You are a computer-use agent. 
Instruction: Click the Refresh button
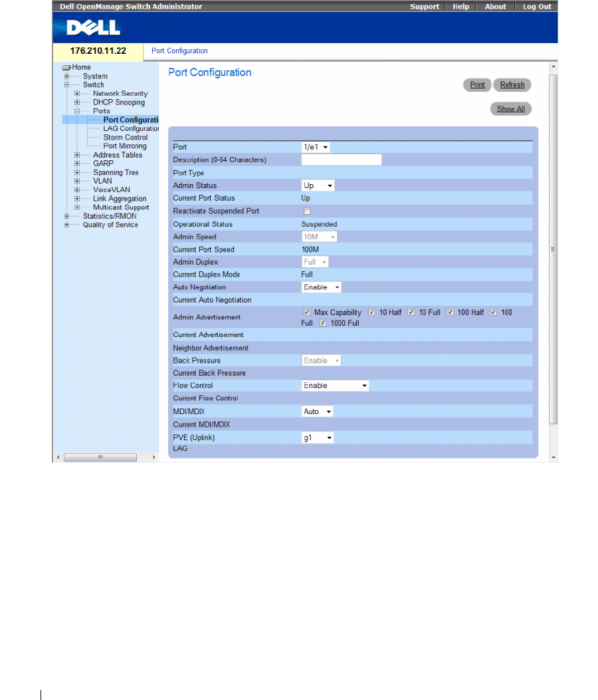pos(512,85)
